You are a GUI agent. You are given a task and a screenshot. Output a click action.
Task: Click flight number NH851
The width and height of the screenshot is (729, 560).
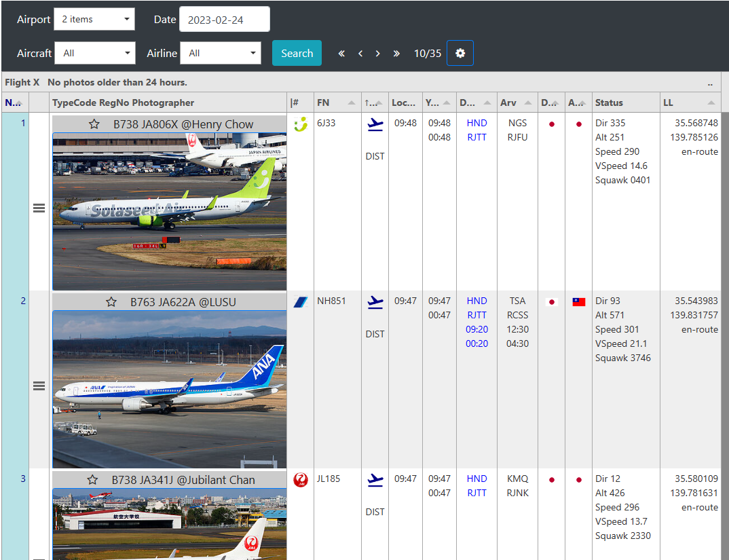pos(331,301)
